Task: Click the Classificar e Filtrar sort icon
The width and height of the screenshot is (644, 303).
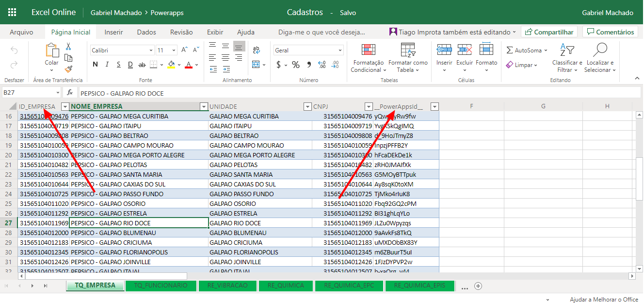Action: [567, 50]
